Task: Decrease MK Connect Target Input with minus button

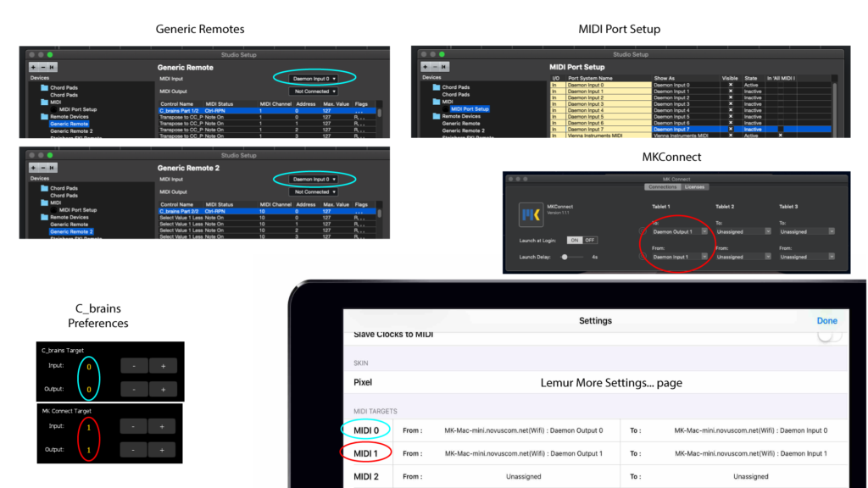Action: [x=133, y=427]
